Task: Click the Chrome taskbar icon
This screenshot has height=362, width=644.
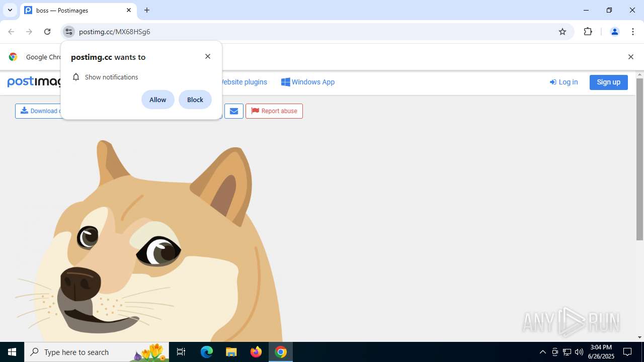Action: click(281, 352)
